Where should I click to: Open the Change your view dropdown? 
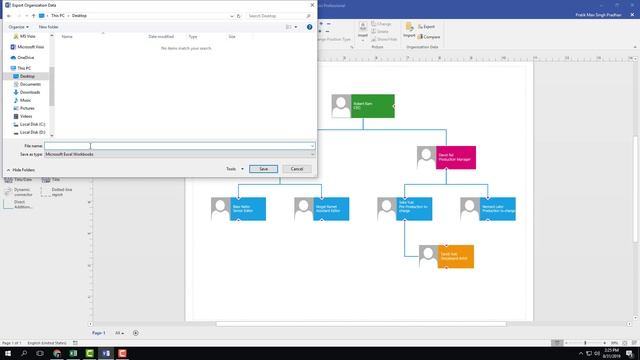296,27
